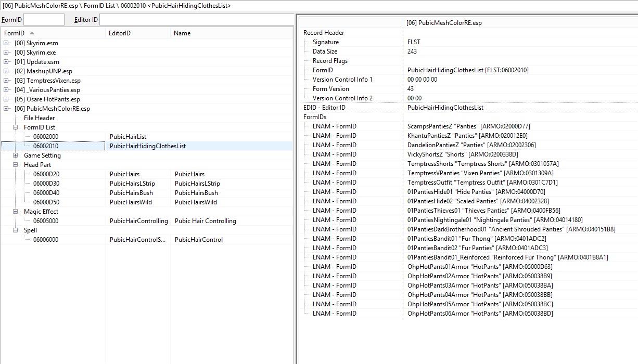The width and height of the screenshot is (638, 364).
Task: Click the Version Control Info 2 label
Action: pos(342,98)
